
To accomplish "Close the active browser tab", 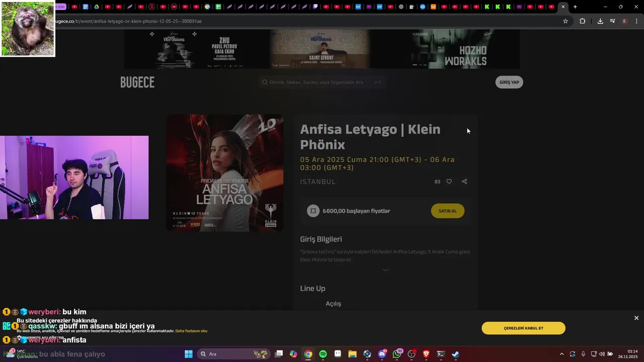I will [563, 7].
